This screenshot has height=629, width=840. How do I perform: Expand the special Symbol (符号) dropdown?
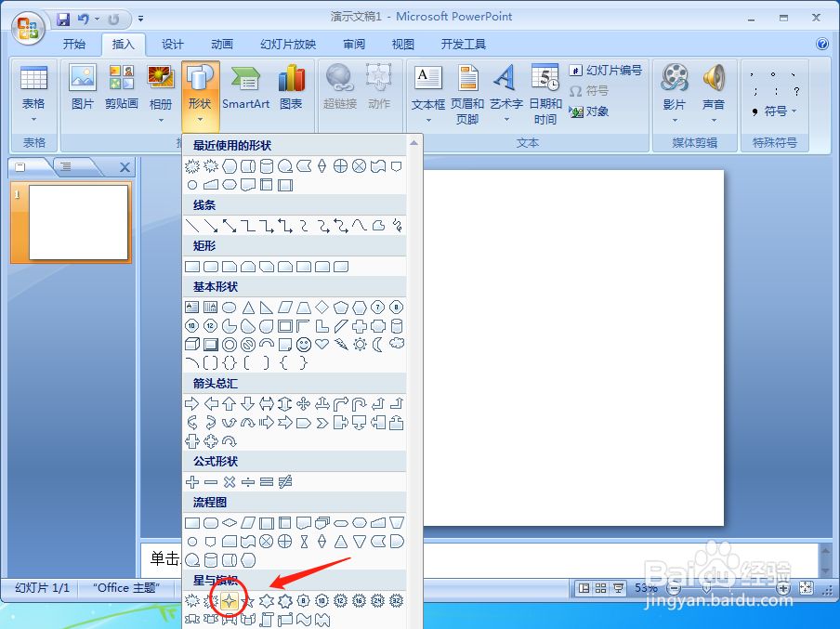click(x=774, y=111)
